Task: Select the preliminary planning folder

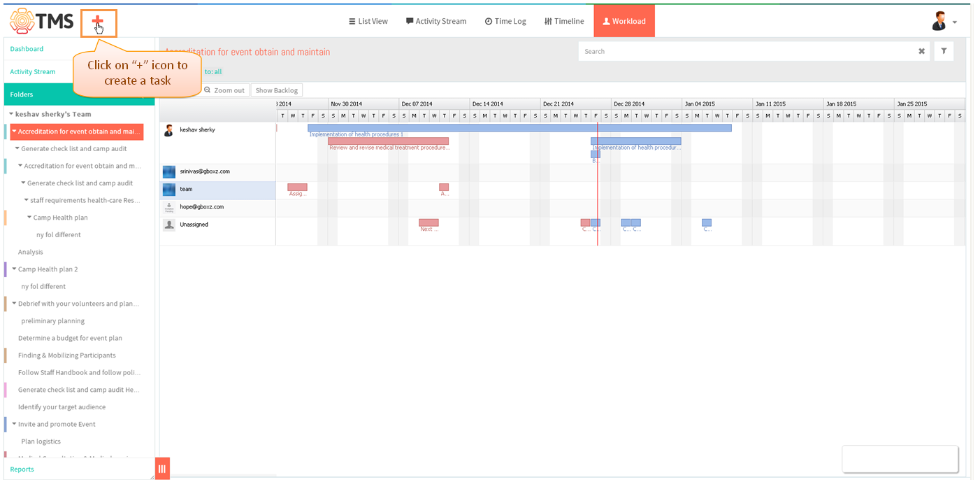Action: [x=53, y=321]
